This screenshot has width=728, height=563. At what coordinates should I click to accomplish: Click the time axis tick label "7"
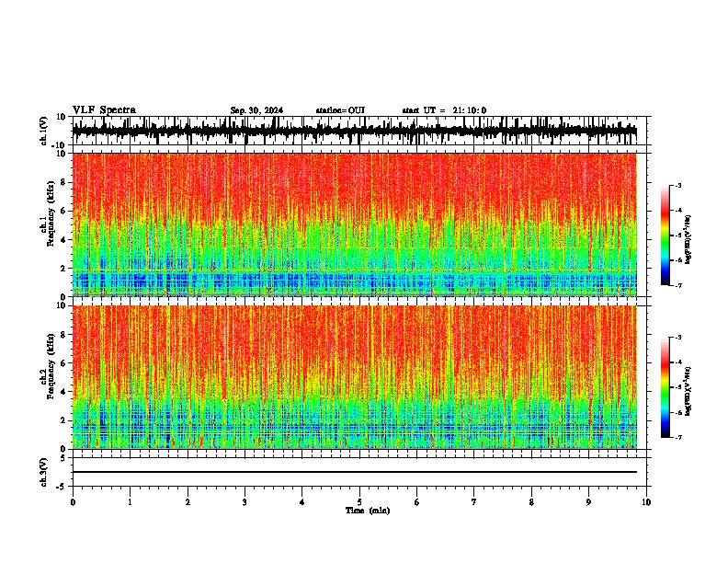click(474, 502)
